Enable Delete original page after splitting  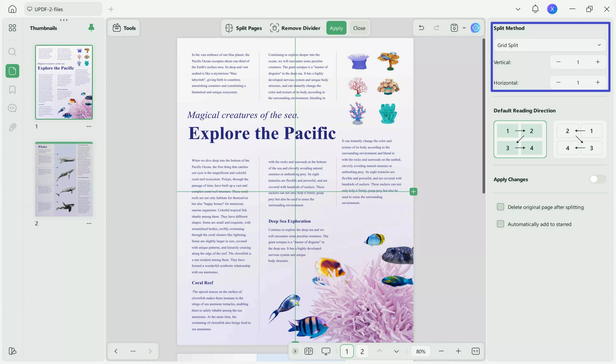(500, 207)
